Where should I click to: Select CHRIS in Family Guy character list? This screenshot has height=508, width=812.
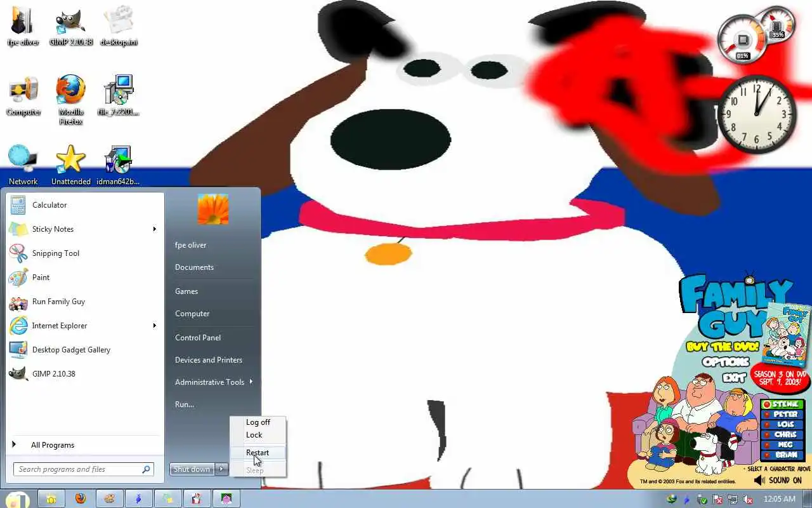click(x=782, y=435)
